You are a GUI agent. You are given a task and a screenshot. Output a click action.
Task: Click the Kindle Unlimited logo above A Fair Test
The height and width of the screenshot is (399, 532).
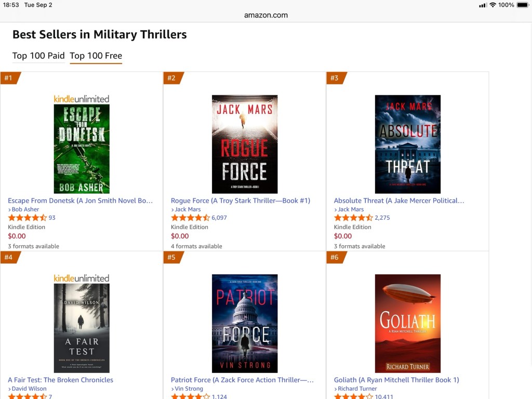[x=82, y=278]
